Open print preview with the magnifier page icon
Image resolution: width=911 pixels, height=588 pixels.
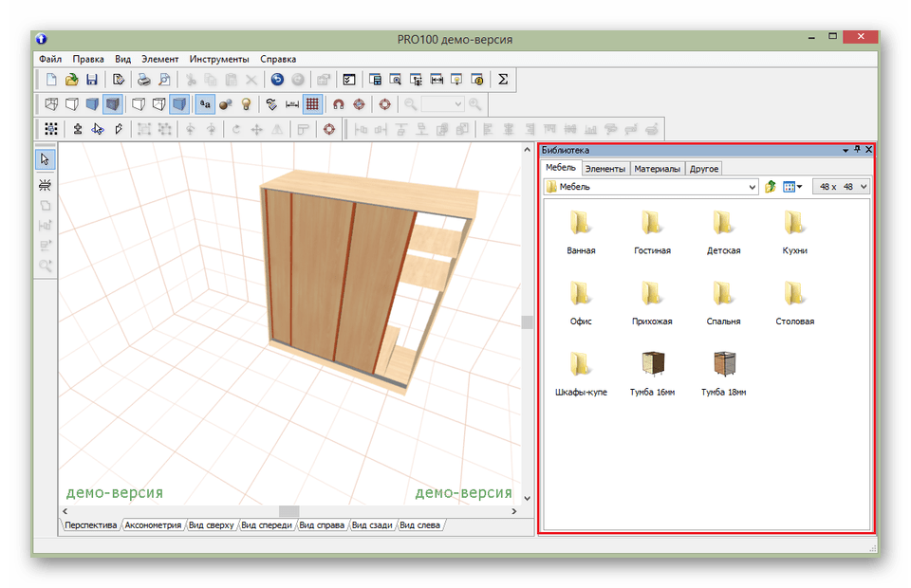[164, 80]
